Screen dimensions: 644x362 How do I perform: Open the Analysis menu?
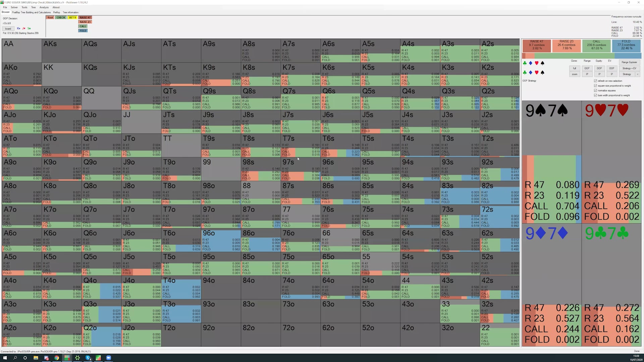coord(44,7)
